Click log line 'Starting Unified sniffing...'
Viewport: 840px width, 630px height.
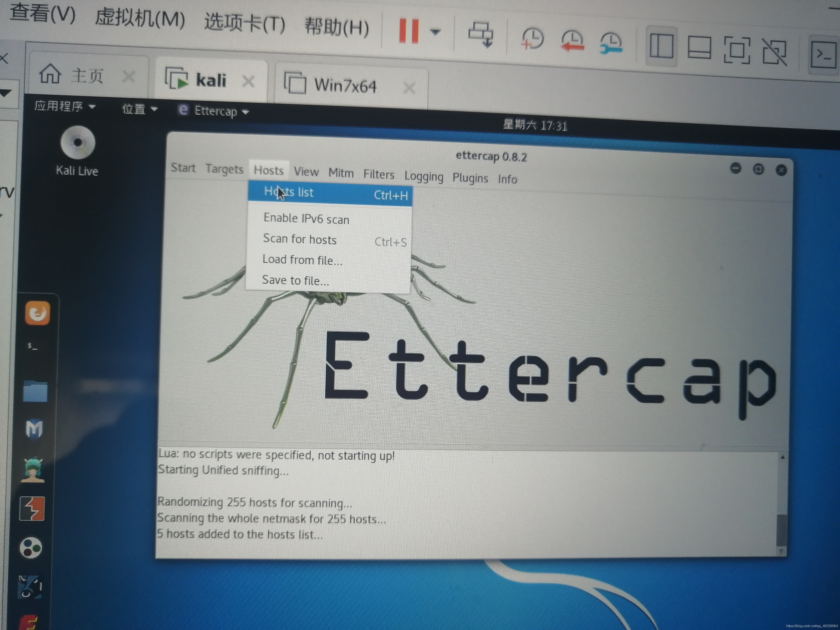tap(223, 470)
